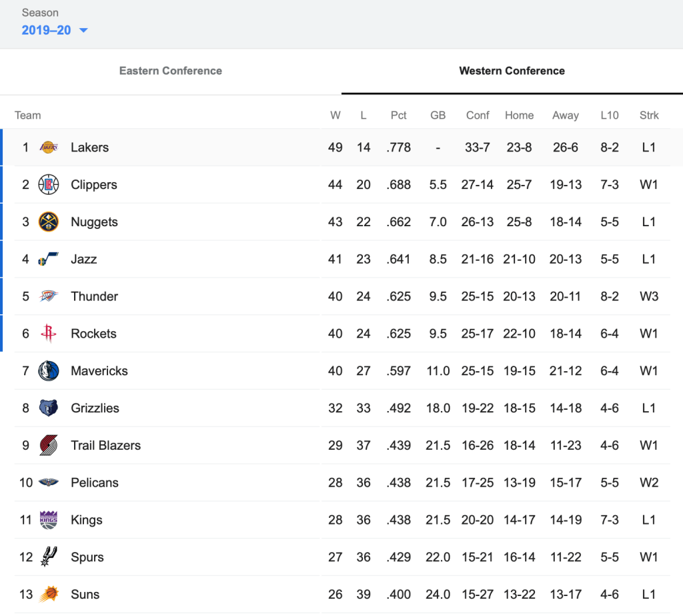The image size is (683, 616).
Task: Click the Utah Jazz logo
Action: [49, 260]
